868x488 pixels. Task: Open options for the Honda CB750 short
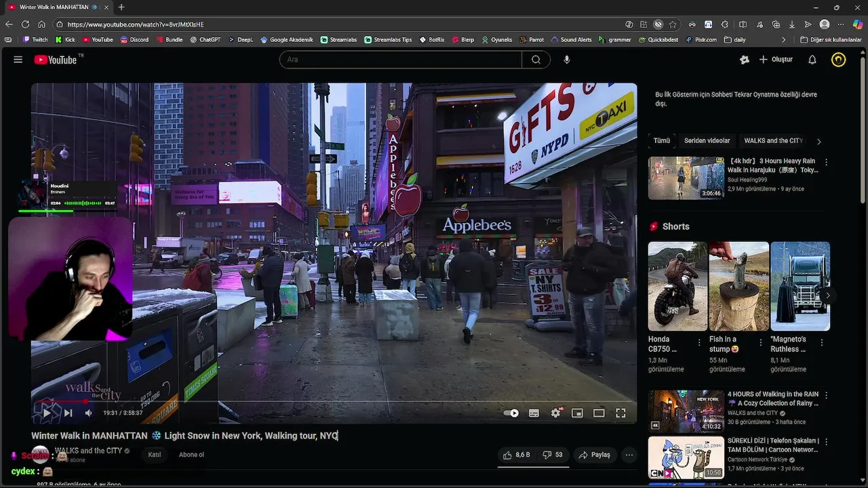click(x=699, y=343)
